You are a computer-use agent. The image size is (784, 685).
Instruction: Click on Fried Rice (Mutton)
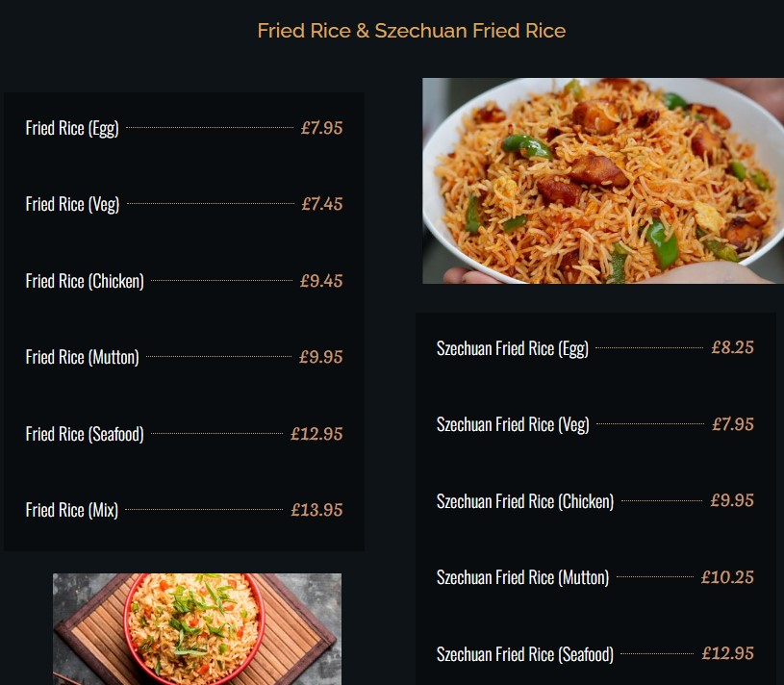82,357
